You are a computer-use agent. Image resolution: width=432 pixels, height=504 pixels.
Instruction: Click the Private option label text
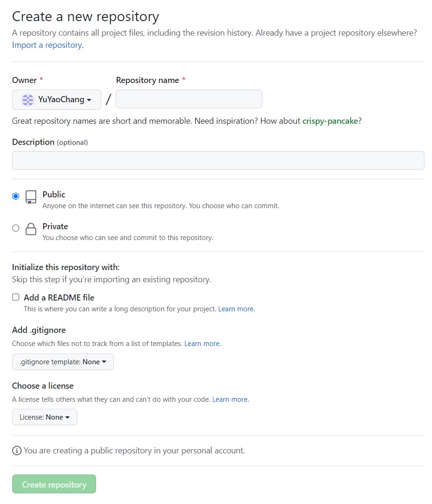click(55, 226)
